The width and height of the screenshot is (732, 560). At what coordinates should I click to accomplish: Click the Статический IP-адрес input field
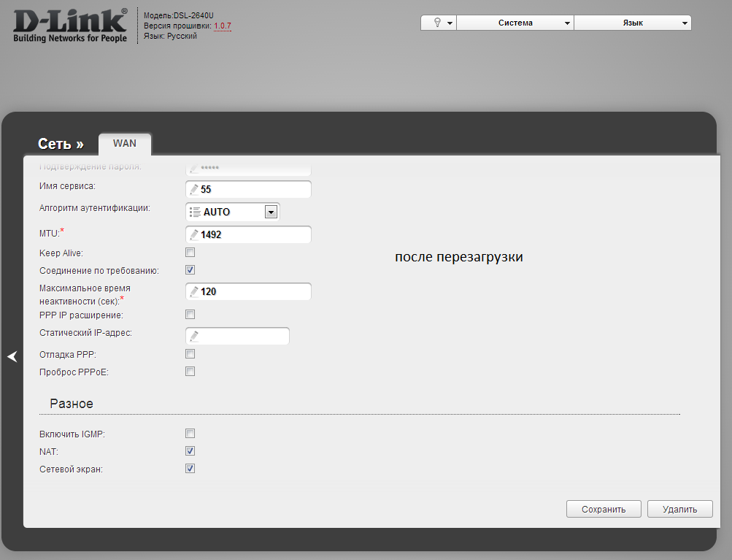click(x=238, y=337)
